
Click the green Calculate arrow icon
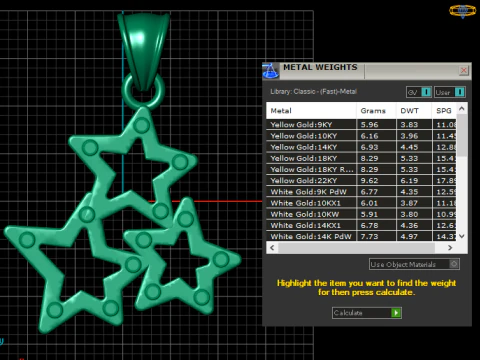tap(396, 313)
